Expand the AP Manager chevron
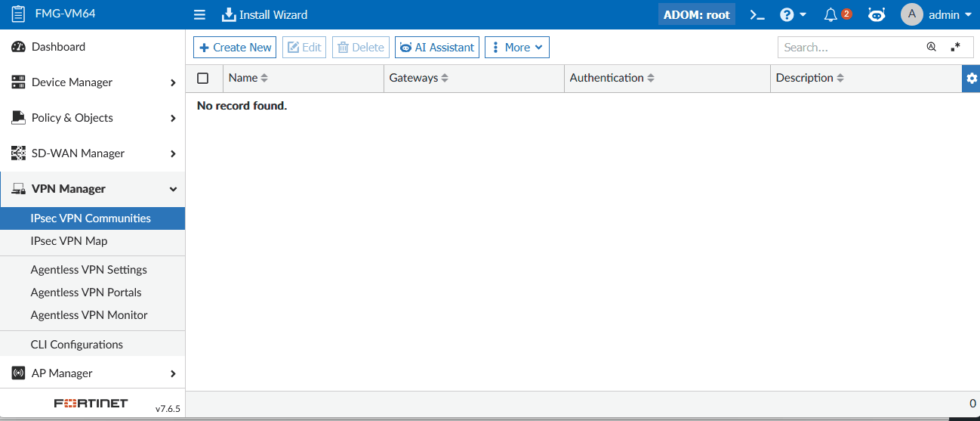This screenshot has width=980, height=421. click(173, 374)
